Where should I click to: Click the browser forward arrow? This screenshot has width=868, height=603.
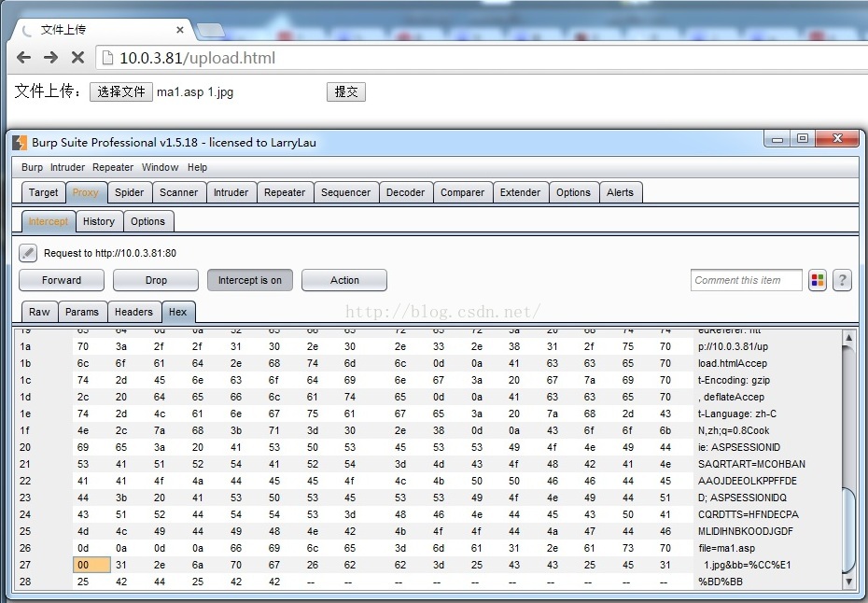pos(51,57)
